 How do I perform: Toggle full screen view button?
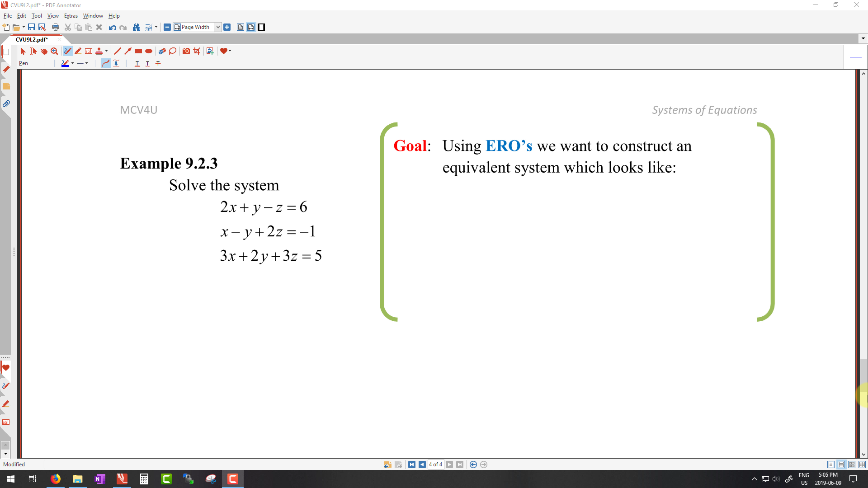pos(261,27)
